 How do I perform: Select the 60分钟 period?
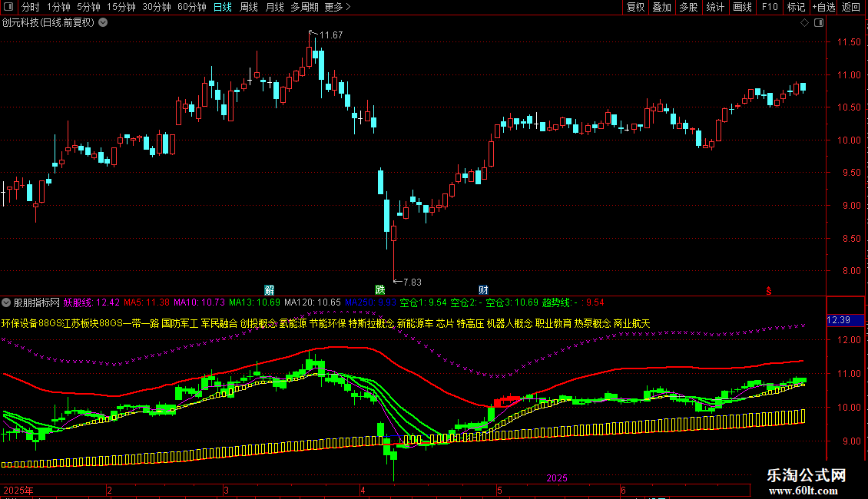point(192,7)
